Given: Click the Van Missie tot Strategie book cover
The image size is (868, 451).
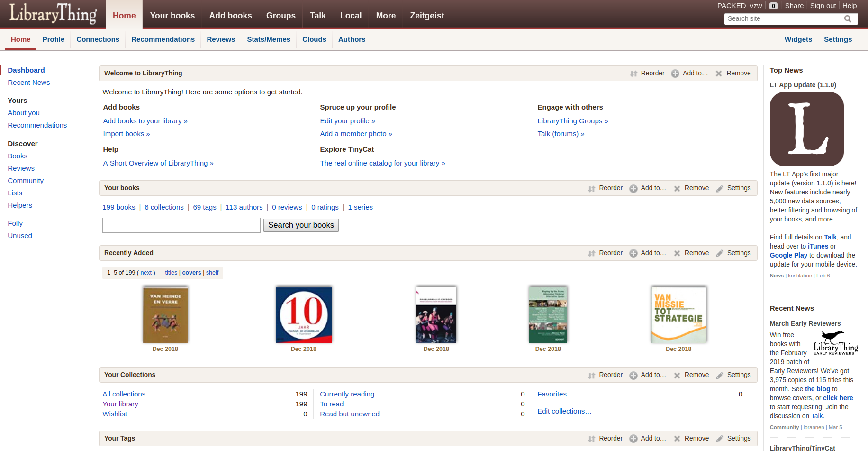Looking at the screenshot, I should click(x=678, y=315).
